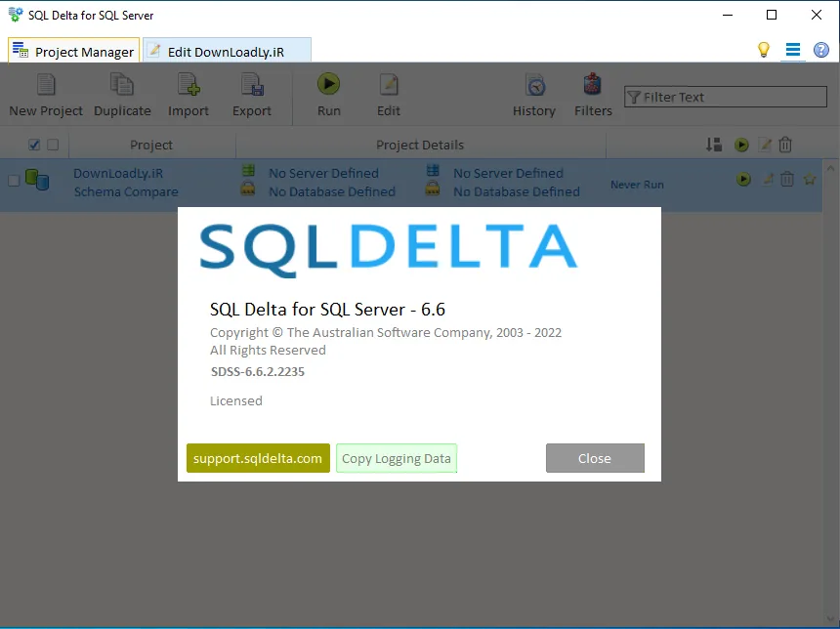Click the Export project icon
This screenshot has width=840, height=629.
[x=252, y=85]
